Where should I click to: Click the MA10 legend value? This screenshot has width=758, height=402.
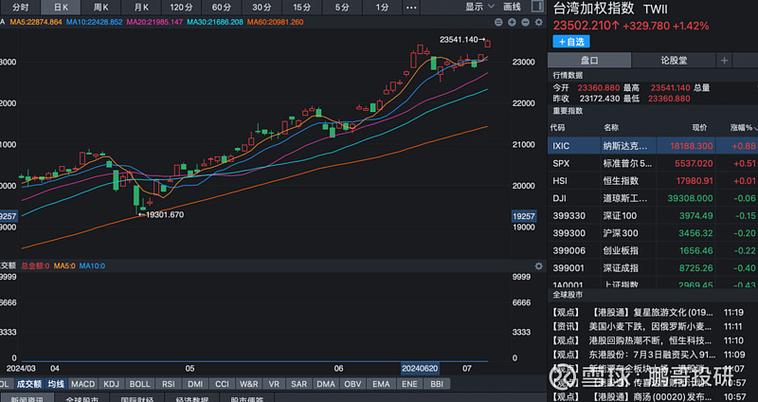pyautogui.click(x=94, y=22)
